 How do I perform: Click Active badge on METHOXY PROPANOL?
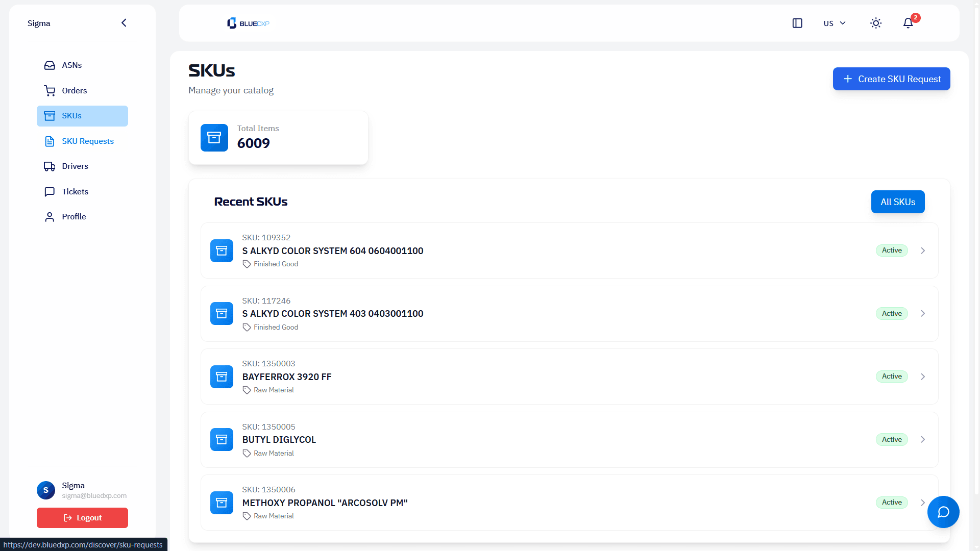coord(892,503)
